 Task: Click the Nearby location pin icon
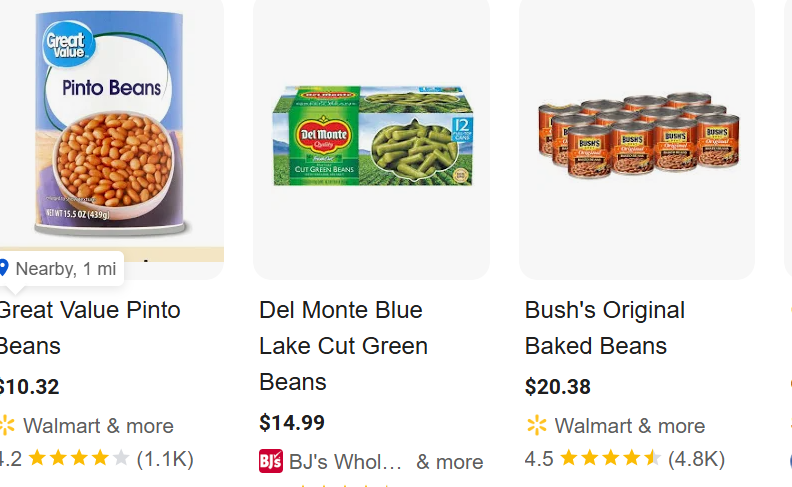(4, 268)
